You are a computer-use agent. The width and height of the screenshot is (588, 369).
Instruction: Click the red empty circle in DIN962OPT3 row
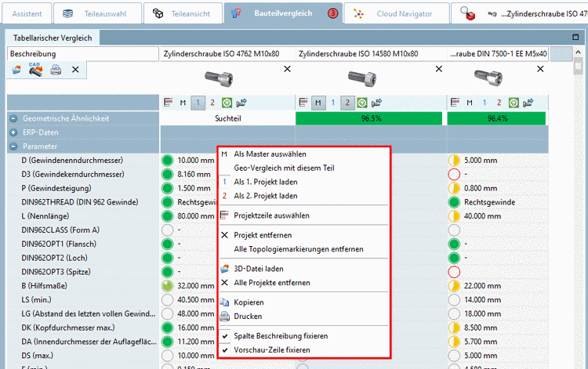[x=454, y=272]
